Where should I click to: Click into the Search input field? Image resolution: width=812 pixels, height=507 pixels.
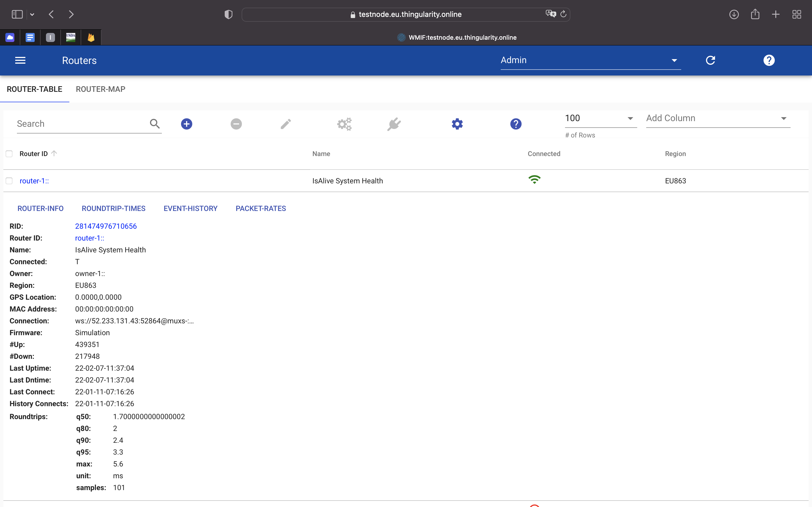point(81,124)
